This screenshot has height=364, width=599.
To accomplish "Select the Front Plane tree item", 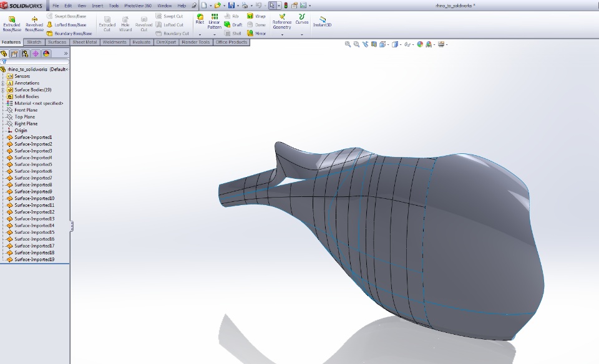I will pyautogui.click(x=26, y=110).
